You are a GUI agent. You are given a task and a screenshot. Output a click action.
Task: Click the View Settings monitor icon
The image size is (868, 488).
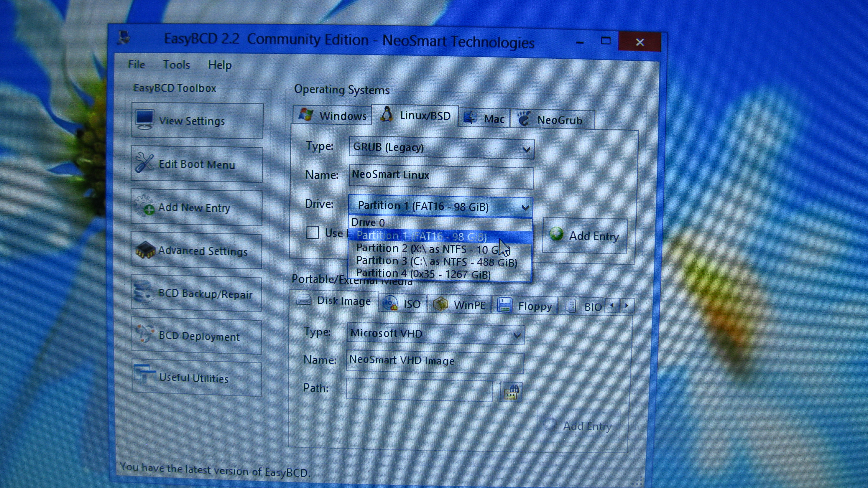coord(145,119)
